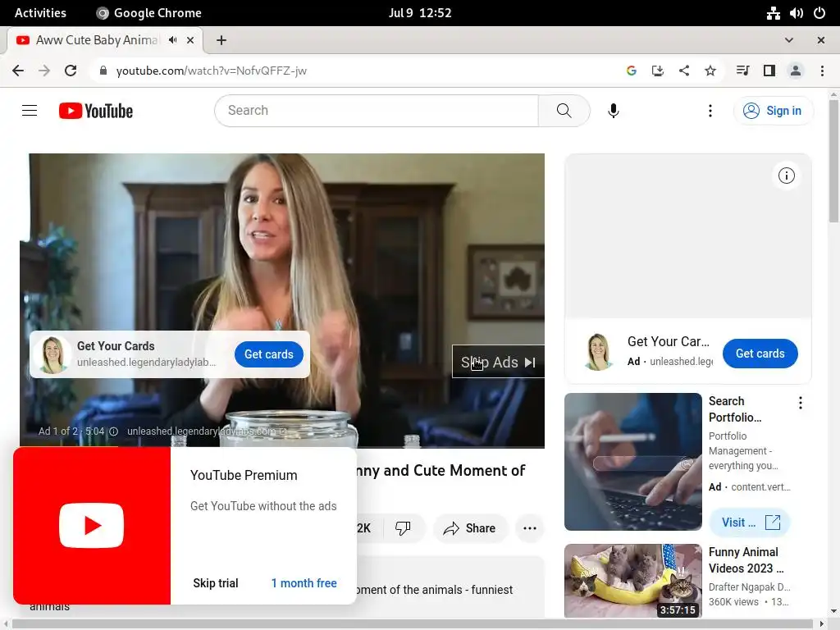The image size is (840, 630).
Task: Click the search magnifier button
Action: (564, 111)
